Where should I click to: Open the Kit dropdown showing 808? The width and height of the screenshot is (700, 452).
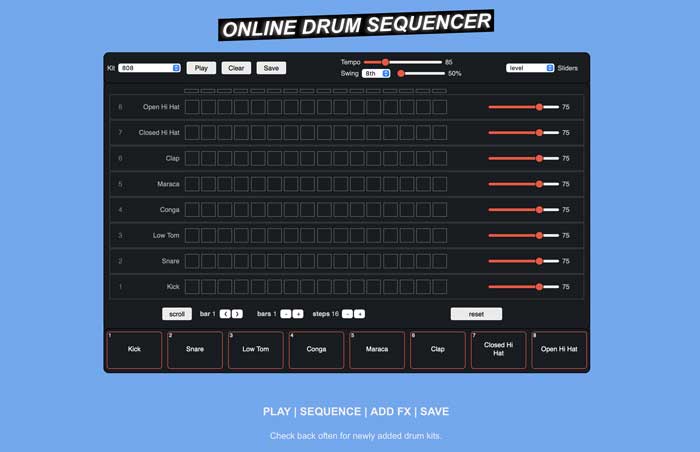[x=149, y=68]
